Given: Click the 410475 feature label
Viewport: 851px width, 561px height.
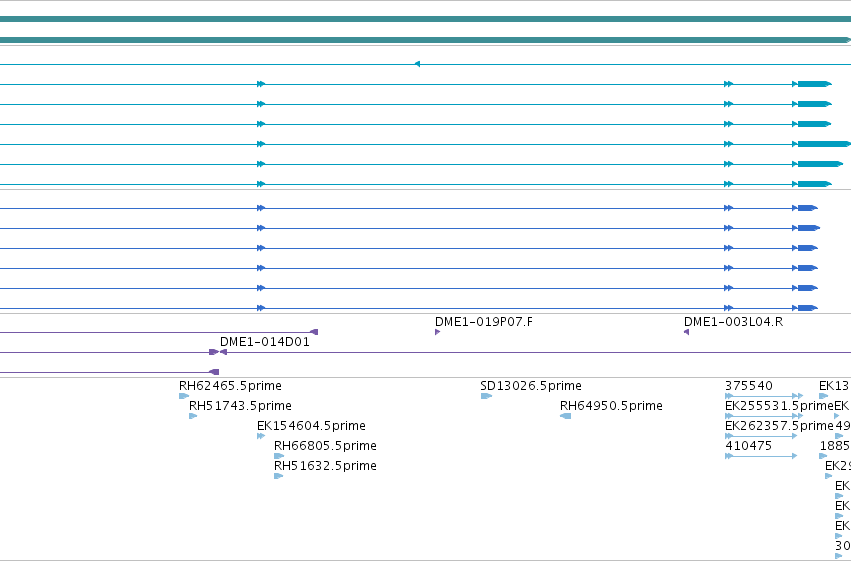Looking at the screenshot, I should pyautogui.click(x=748, y=446).
